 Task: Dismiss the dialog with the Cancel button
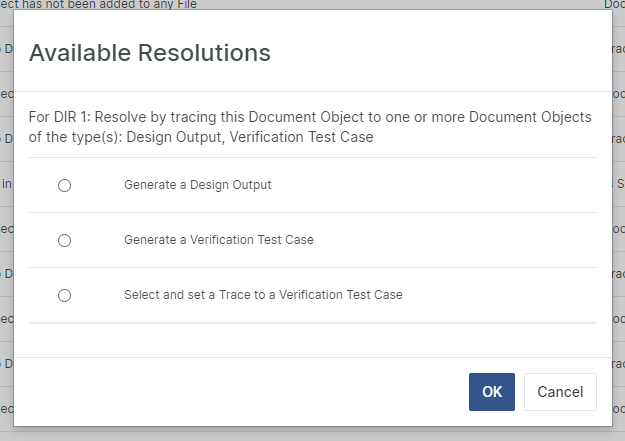560,392
